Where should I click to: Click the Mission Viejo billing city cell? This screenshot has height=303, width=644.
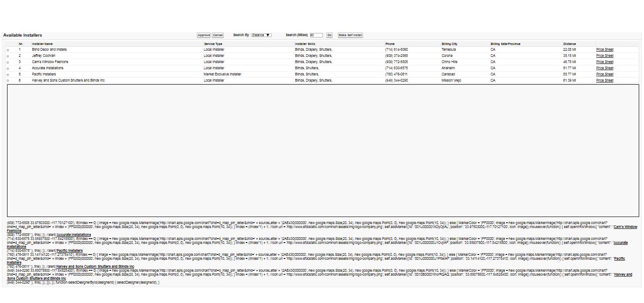point(451,80)
